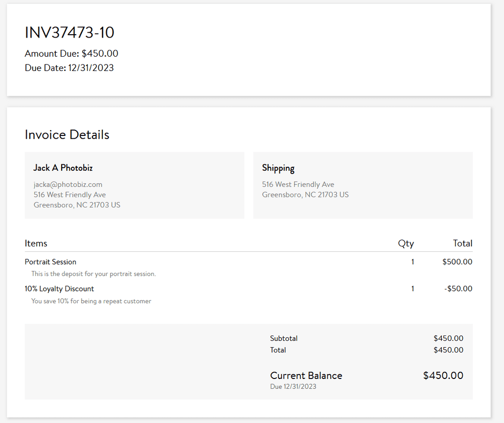Image resolution: width=504 pixels, height=423 pixels.
Task: Click the -$50.00 discount amount
Action: 458,289
